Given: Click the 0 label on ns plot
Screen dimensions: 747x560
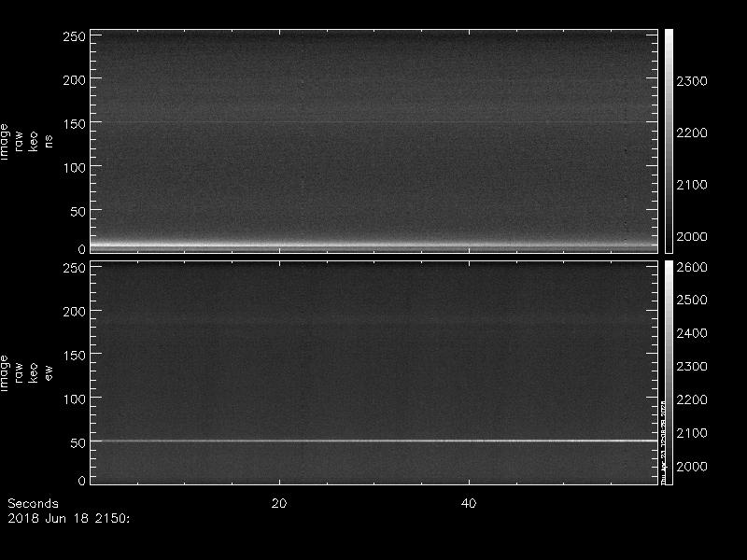Looking at the screenshot, I should point(81,249).
